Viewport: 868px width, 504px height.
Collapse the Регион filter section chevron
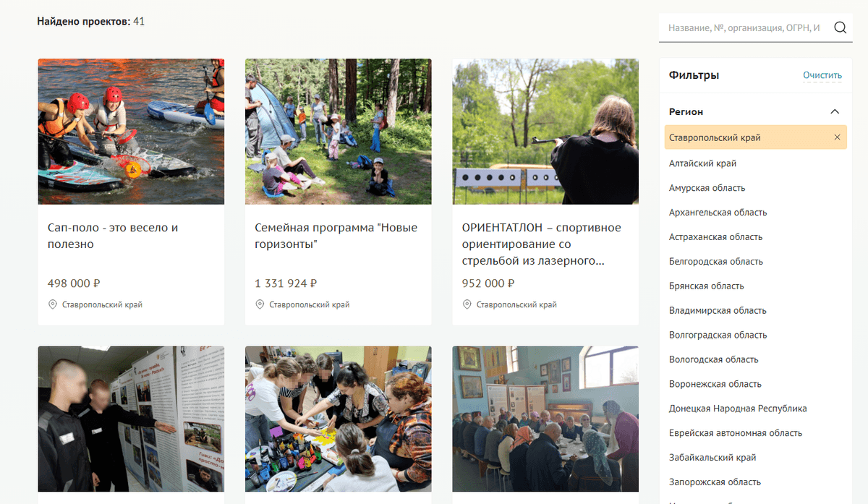coord(835,112)
